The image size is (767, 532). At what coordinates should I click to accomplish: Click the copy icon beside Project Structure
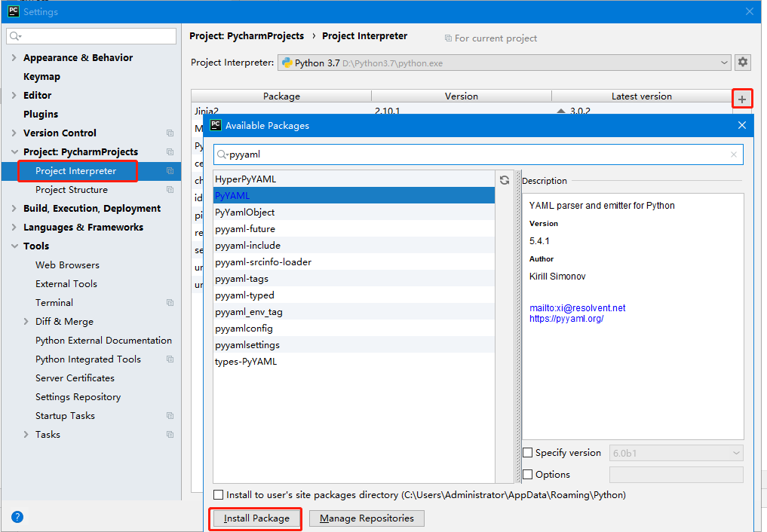(x=170, y=190)
